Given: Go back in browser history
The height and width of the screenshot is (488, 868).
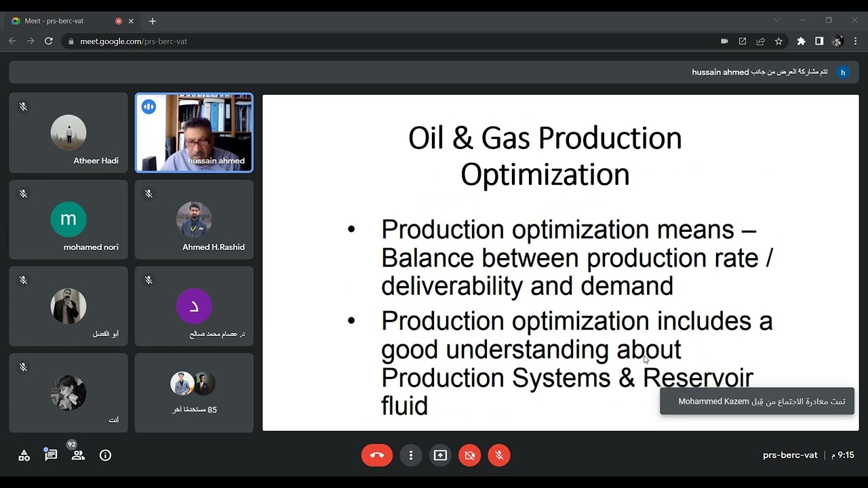Looking at the screenshot, I should click(x=12, y=41).
